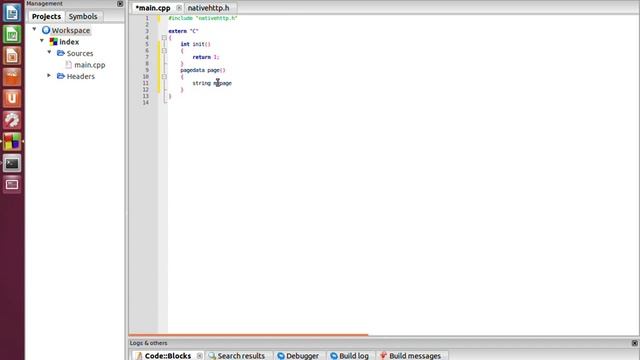This screenshot has width=640, height=360.
Task: Switch to the Projects tab
Action: (x=46, y=16)
